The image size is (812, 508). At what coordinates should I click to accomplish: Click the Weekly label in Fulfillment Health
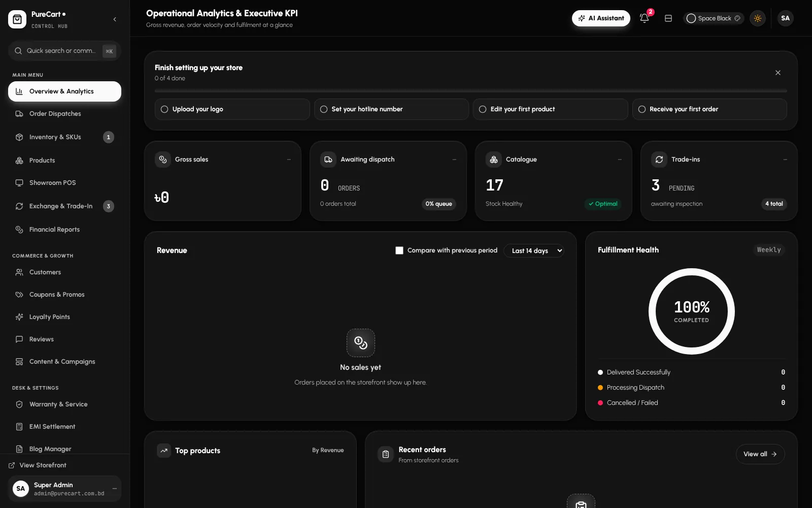tap(769, 250)
